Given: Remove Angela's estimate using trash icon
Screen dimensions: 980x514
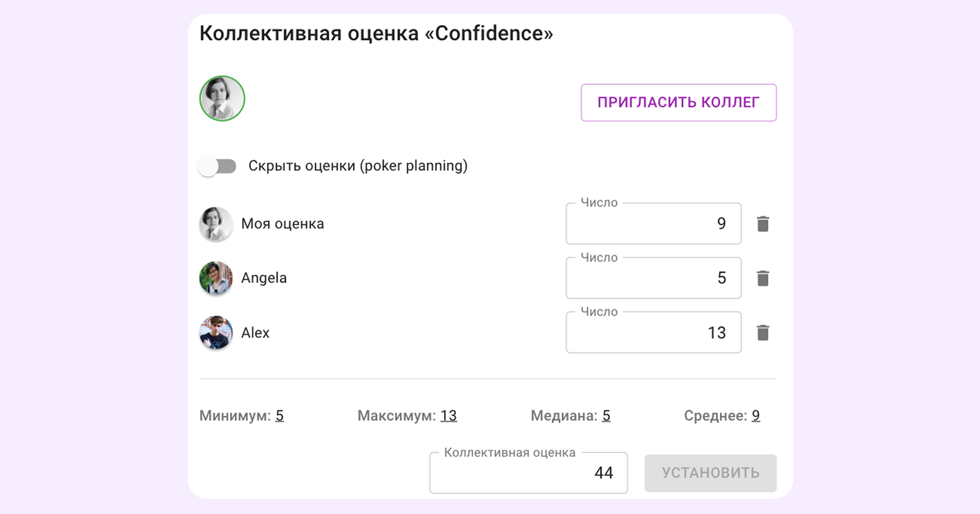Looking at the screenshot, I should tap(762, 278).
